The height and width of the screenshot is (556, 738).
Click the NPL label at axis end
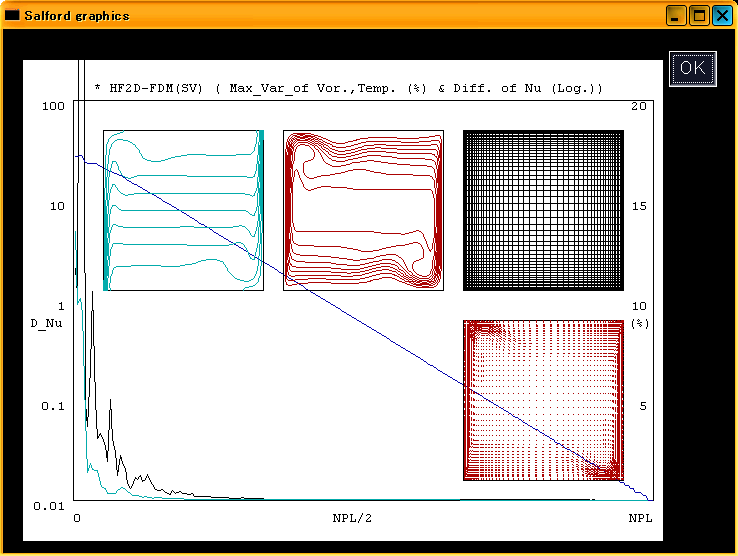[x=639, y=518]
